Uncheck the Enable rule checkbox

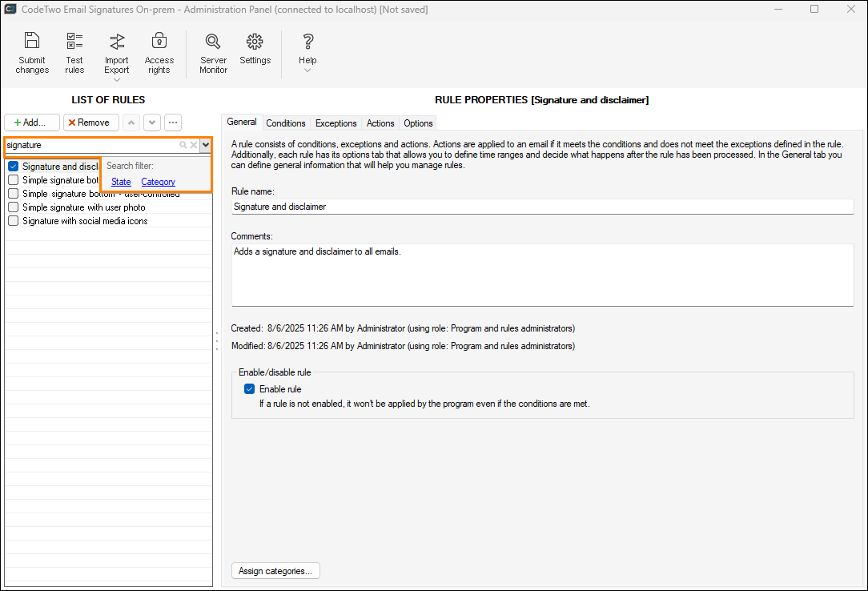pos(249,389)
